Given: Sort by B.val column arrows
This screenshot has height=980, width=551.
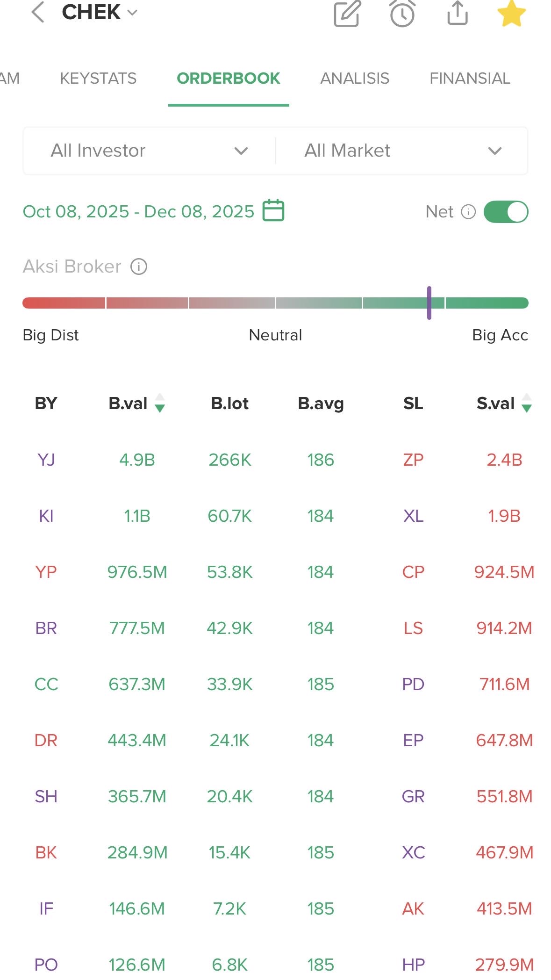Looking at the screenshot, I should pos(160,403).
